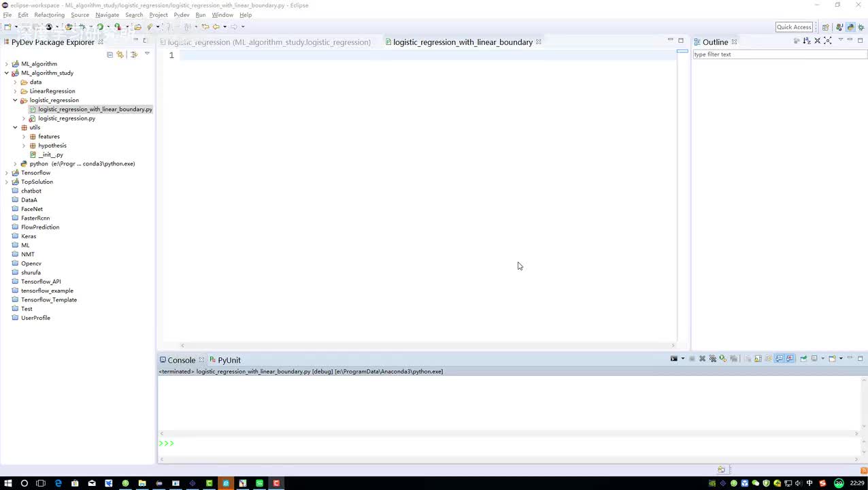Clear the Console output
The height and width of the screenshot is (490, 868).
[748, 359]
